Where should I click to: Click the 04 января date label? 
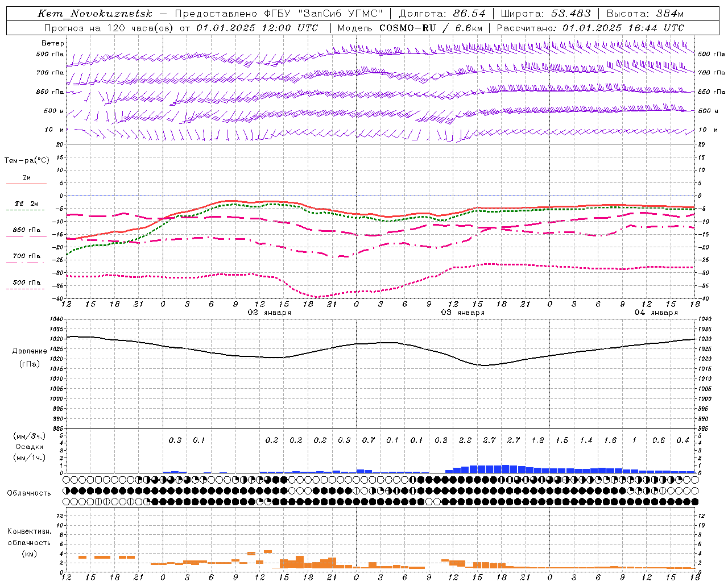[656, 313]
